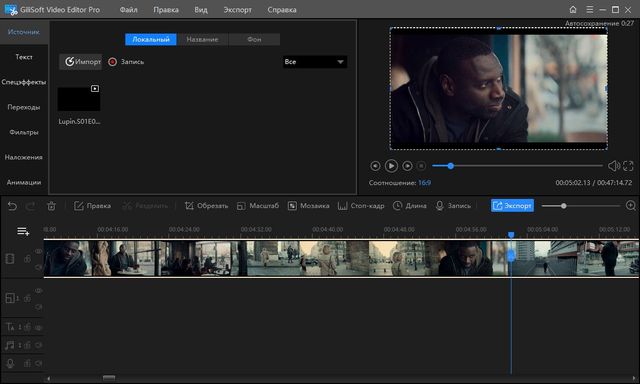Open the Длина duration tool

tap(410, 206)
